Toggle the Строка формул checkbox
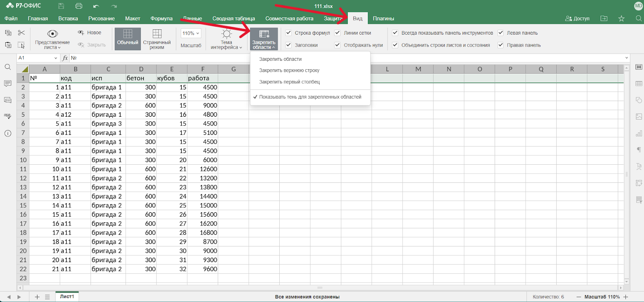The width and height of the screenshot is (644, 302). pos(289,33)
